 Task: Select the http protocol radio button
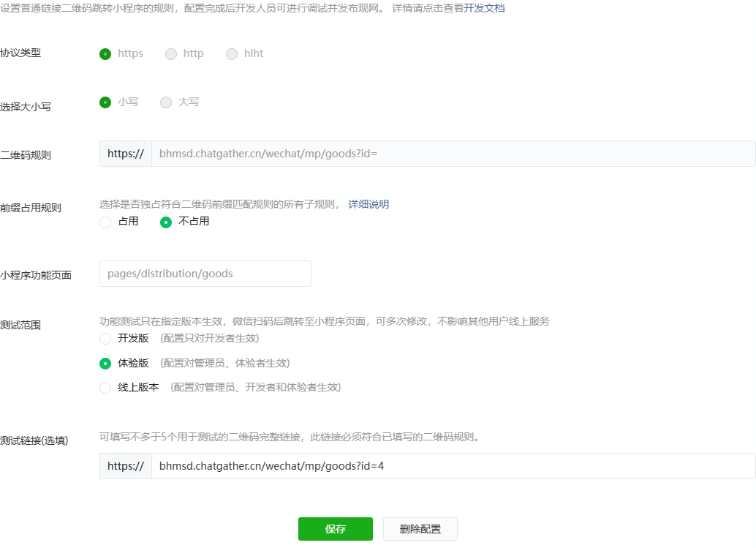point(171,54)
